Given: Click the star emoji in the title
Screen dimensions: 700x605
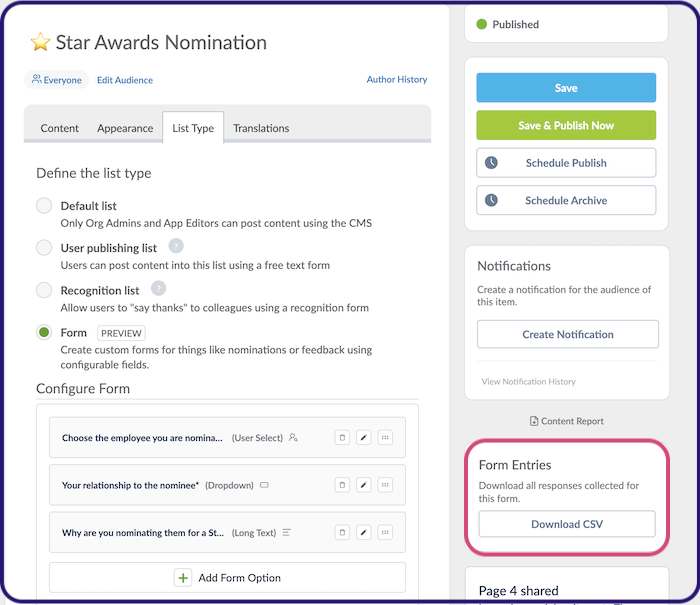Looking at the screenshot, I should pyautogui.click(x=40, y=42).
